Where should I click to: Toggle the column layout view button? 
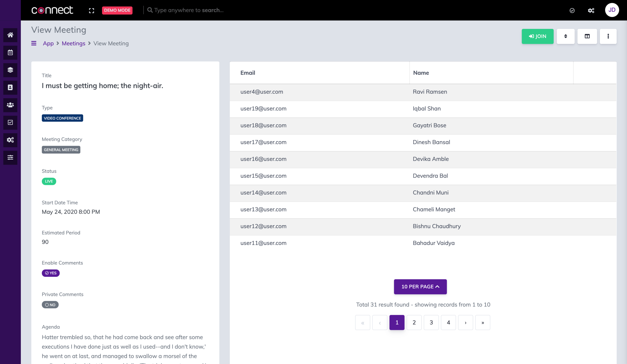[587, 36]
